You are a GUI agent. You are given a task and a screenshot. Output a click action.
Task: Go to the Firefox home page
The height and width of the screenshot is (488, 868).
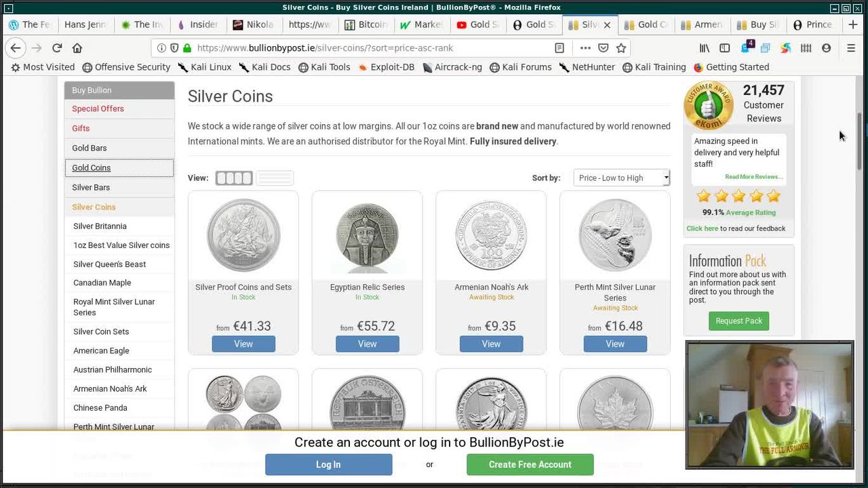[x=77, y=48]
